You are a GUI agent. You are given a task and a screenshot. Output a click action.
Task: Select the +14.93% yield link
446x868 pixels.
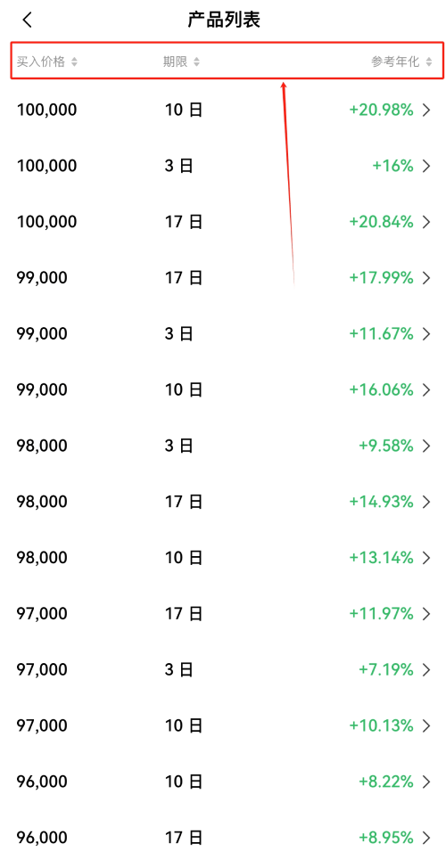tap(381, 502)
